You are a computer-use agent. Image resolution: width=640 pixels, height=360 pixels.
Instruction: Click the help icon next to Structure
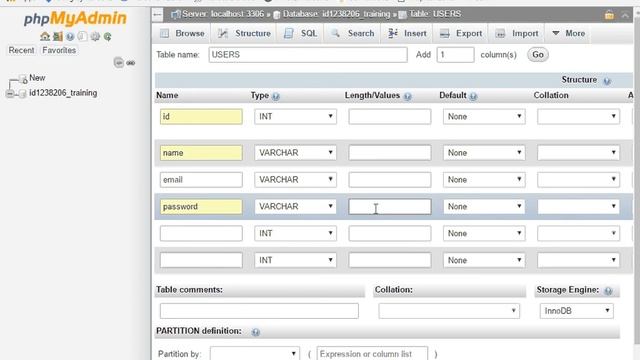[x=607, y=81]
